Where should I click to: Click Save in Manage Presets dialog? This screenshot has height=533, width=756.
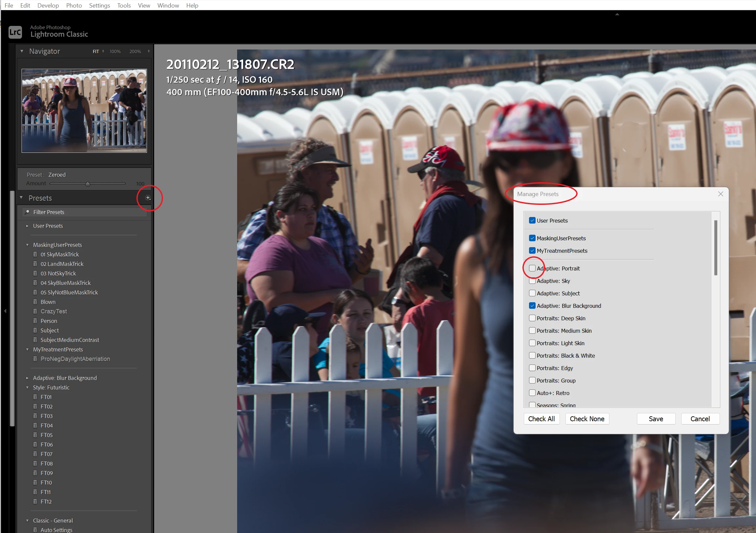coord(656,419)
